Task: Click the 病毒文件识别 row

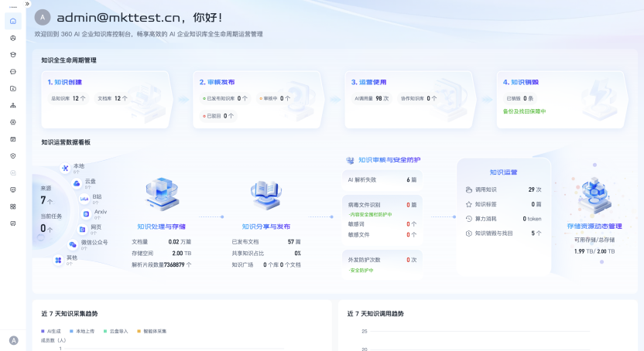Action: (382, 205)
